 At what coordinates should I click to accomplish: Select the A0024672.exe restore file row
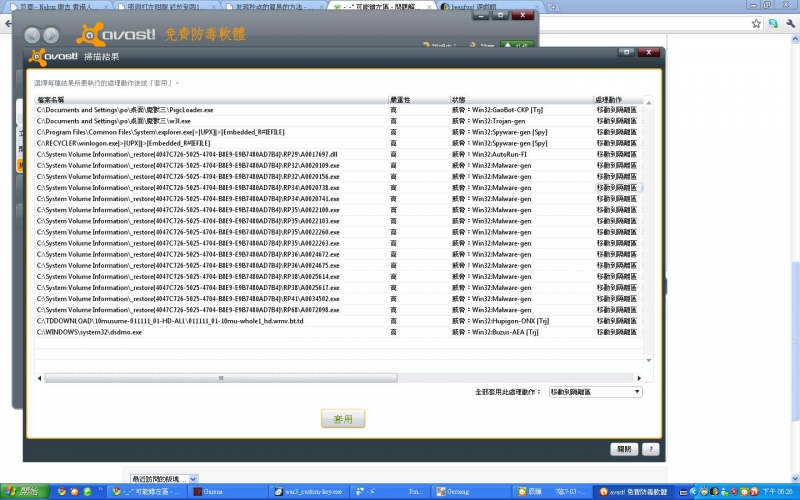click(339, 254)
